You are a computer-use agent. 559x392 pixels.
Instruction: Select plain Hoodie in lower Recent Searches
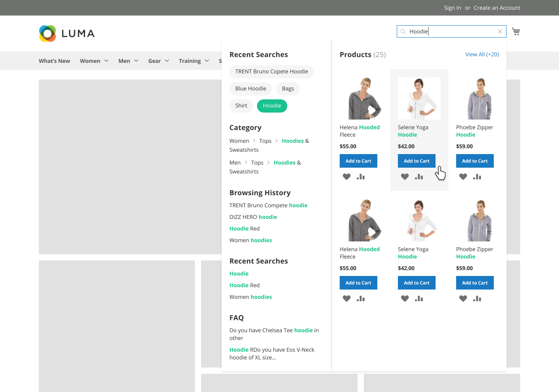tap(239, 274)
